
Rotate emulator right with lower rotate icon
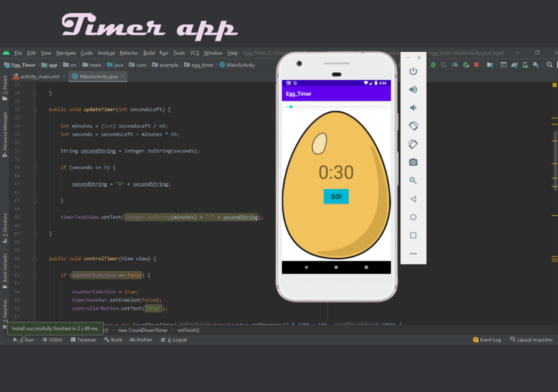(413, 144)
